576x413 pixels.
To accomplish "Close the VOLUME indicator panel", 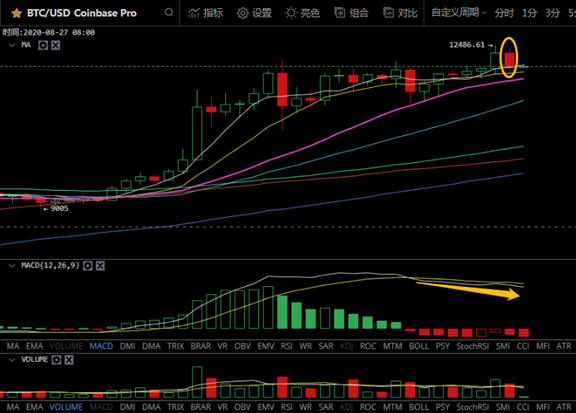I will coord(69,360).
